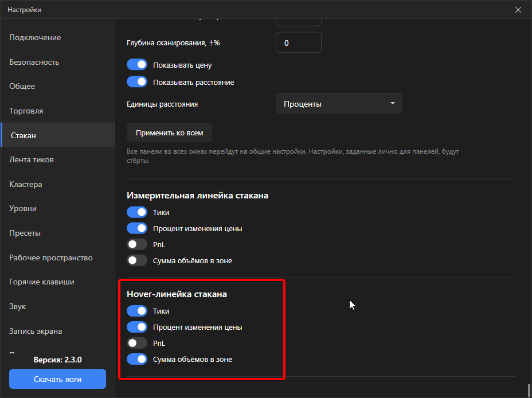This screenshot has width=532, height=398.
Task: Go to the 'Общее' settings section
Action: (x=58, y=86)
